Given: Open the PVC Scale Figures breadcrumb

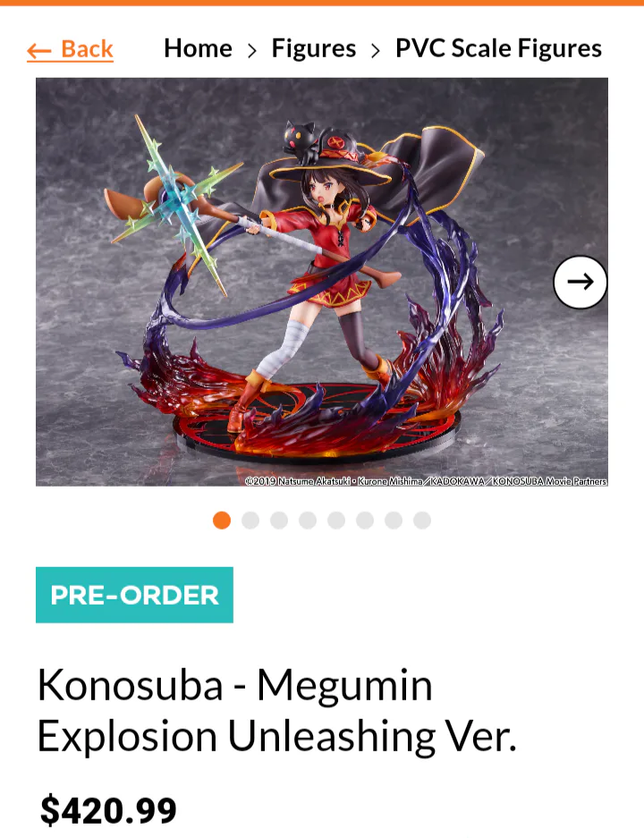Looking at the screenshot, I should tap(498, 48).
